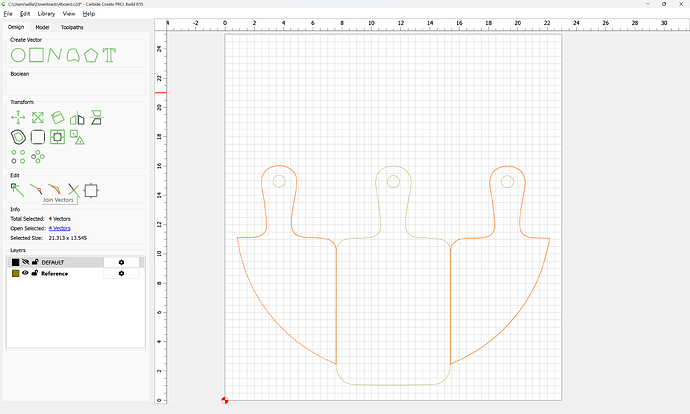The width and height of the screenshot is (690, 414).
Task: Switch to the Toolpaths tab
Action: (x=72, y=27)
